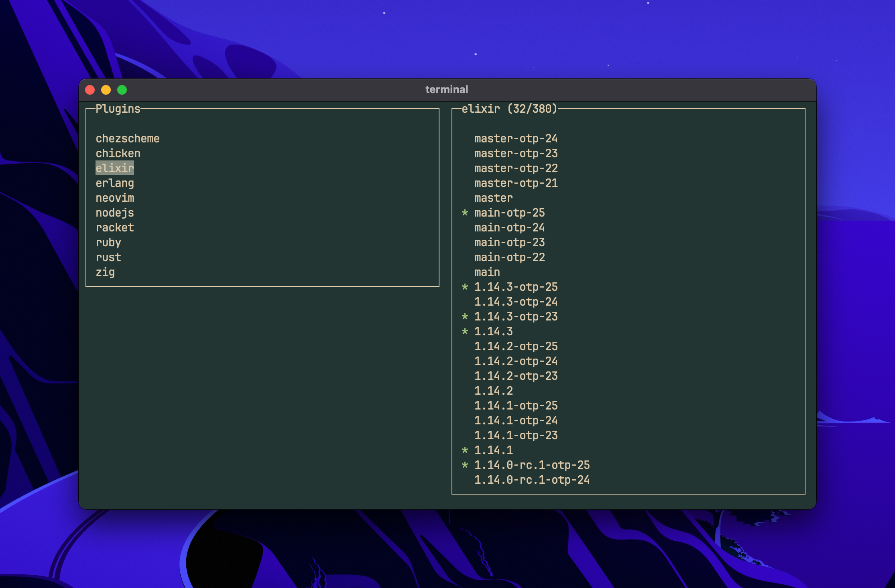
Task: Click the asterisk beside 1.14.3-otp-23
Action: coord(465,317)
